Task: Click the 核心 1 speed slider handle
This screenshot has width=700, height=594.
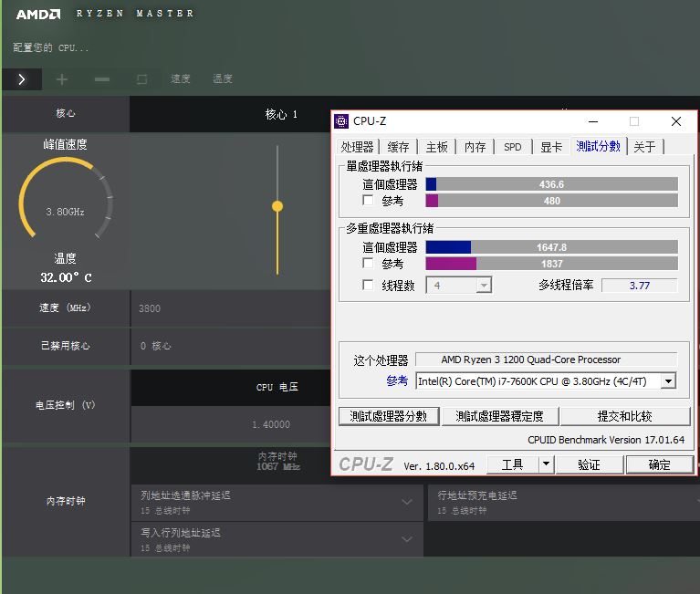Action: (x=277, y=206)
